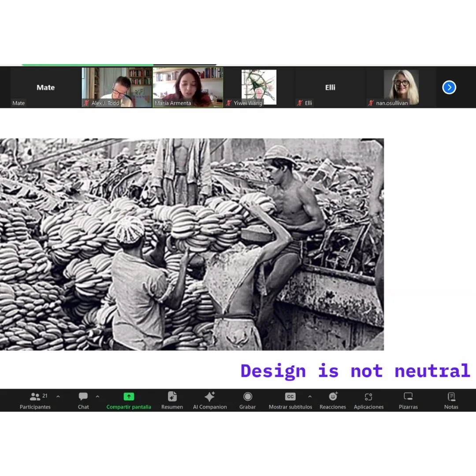Select Mate's participant tile
This screenshot has height=476, width=476.
(x=45, y=87)
